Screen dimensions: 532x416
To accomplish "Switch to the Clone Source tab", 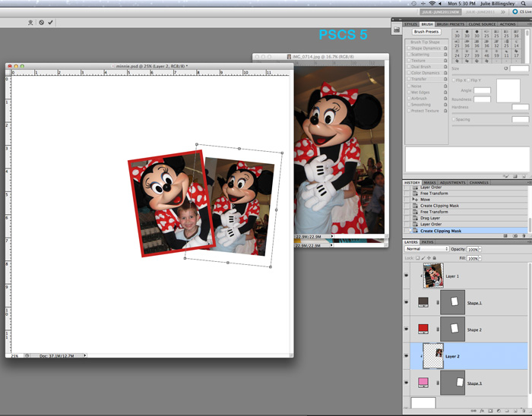I will point(482,24).
